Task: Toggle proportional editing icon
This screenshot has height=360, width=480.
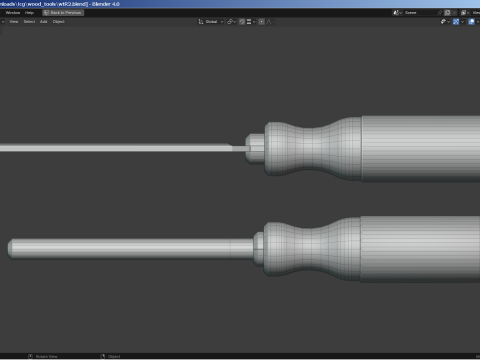Action: (262, 22)
